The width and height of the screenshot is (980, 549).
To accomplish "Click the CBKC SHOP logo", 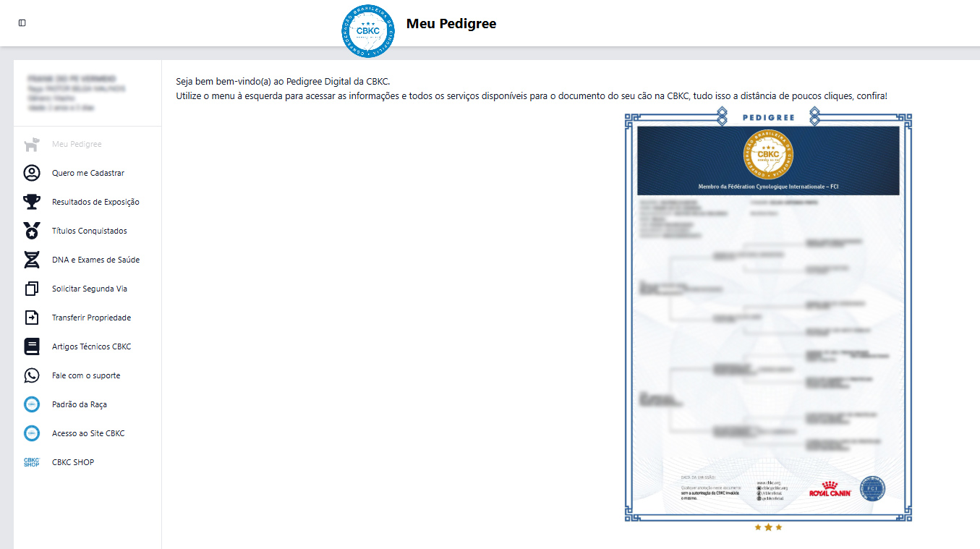I will pos(31,461).
